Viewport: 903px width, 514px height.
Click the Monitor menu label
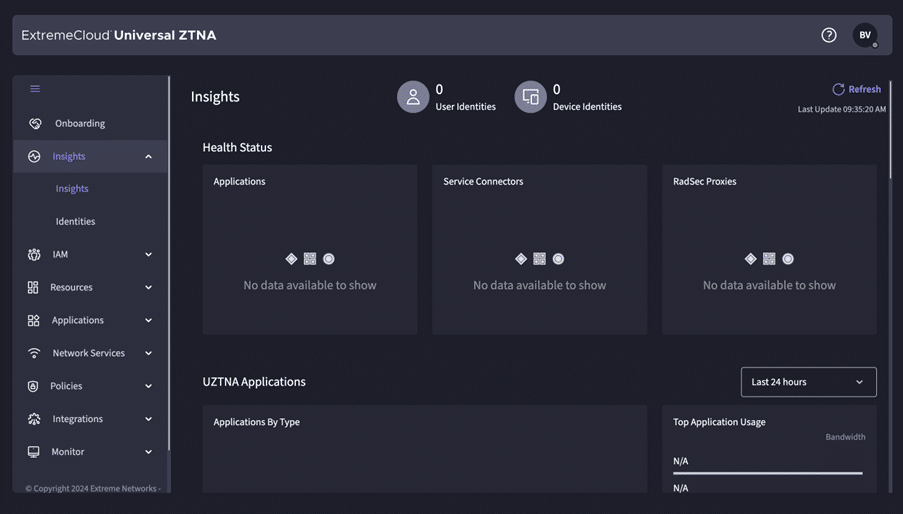coord(68,452)
